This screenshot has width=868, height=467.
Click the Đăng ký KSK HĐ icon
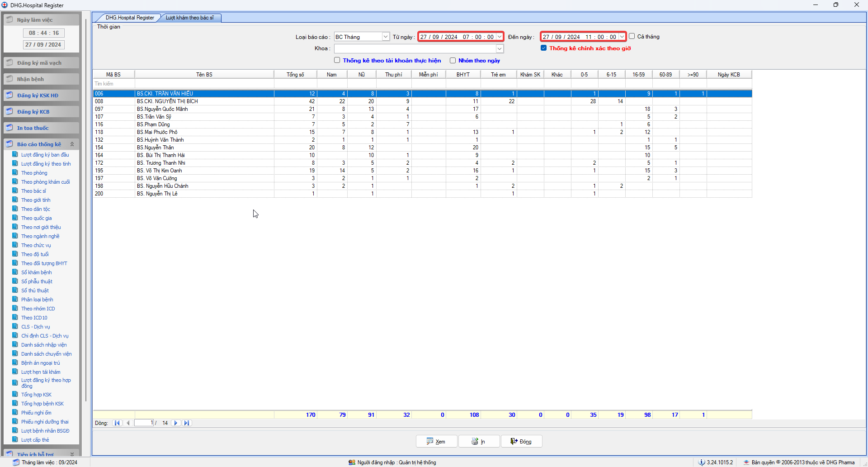point(9,95)
